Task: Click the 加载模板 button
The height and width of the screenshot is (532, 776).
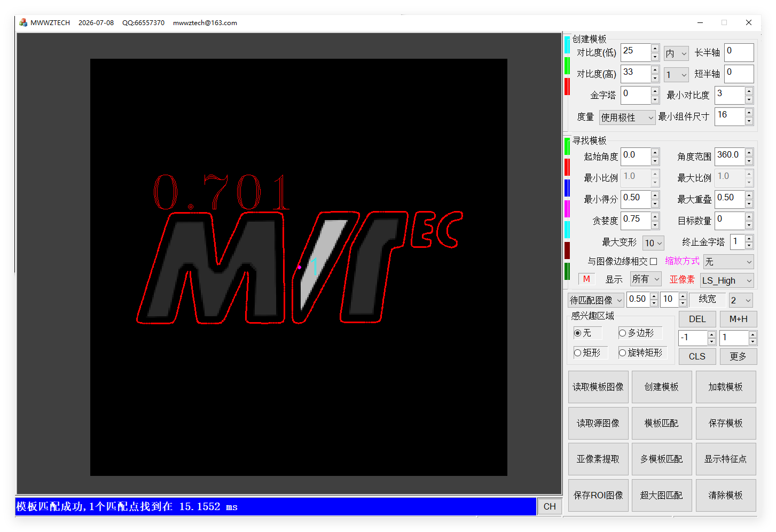Action: click(726, 387)
